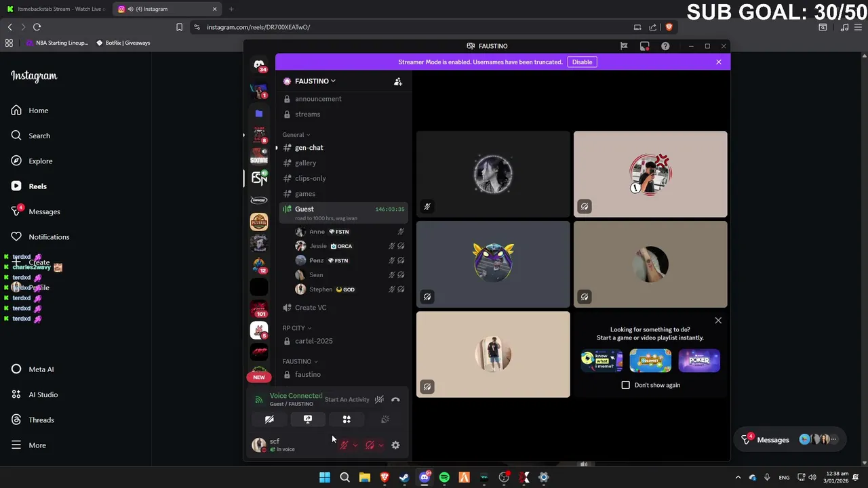Switch to the Itsmebackstab Stream browser tab

(56, 9)
